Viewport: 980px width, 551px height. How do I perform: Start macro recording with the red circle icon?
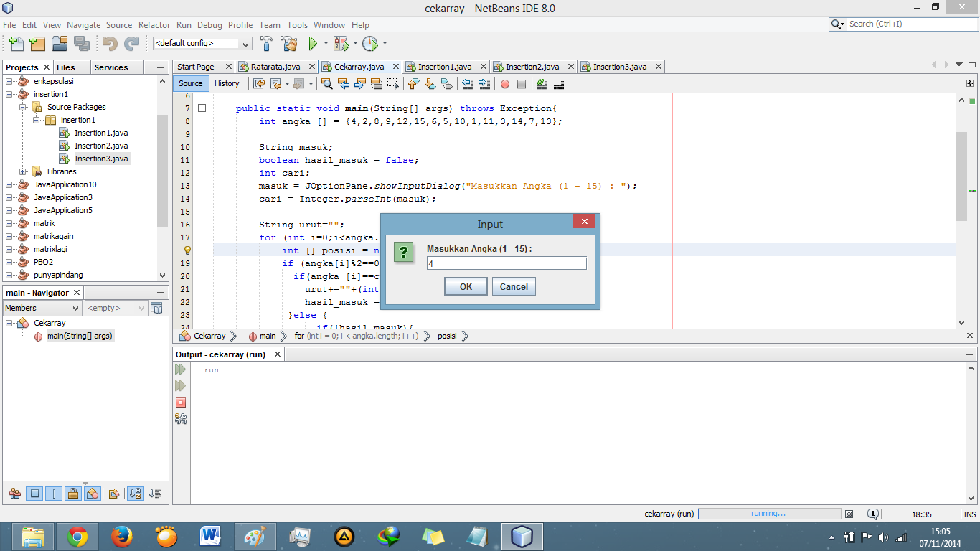click(507, 84)
